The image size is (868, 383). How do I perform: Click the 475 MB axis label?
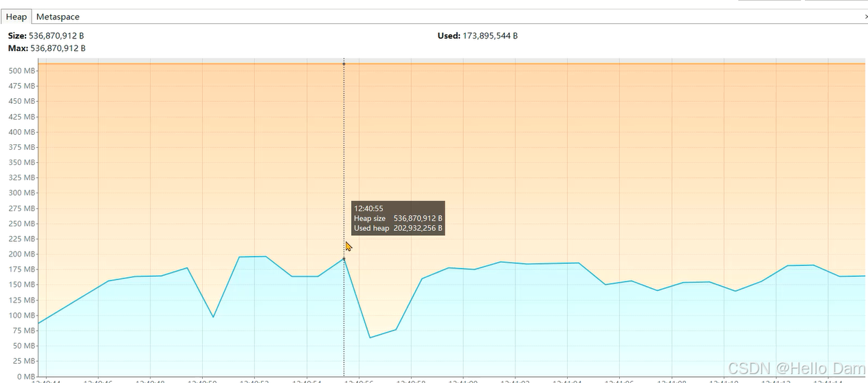pyautogui.click(x=22, y=86)
